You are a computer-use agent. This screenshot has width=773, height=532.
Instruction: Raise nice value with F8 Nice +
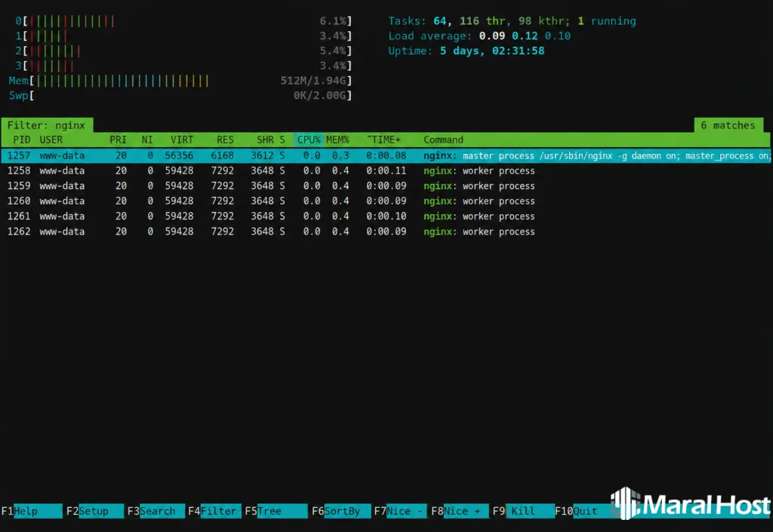[460, 512]
